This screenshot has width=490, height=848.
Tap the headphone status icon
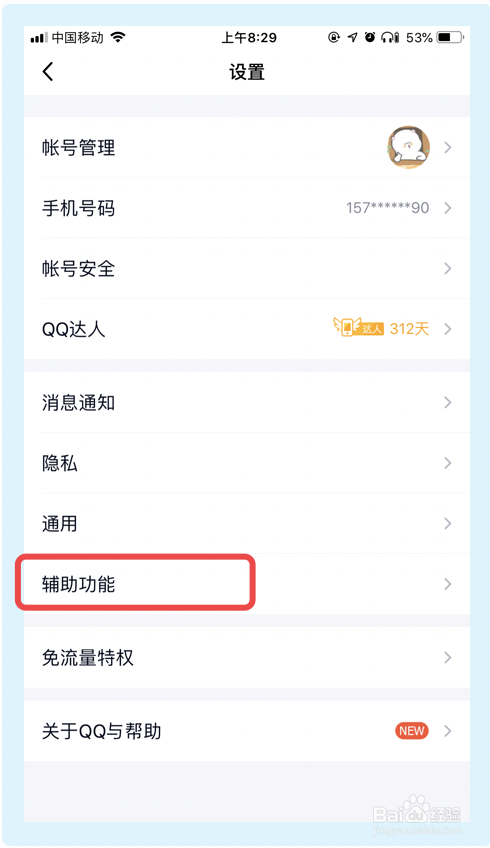click(390, 37)
